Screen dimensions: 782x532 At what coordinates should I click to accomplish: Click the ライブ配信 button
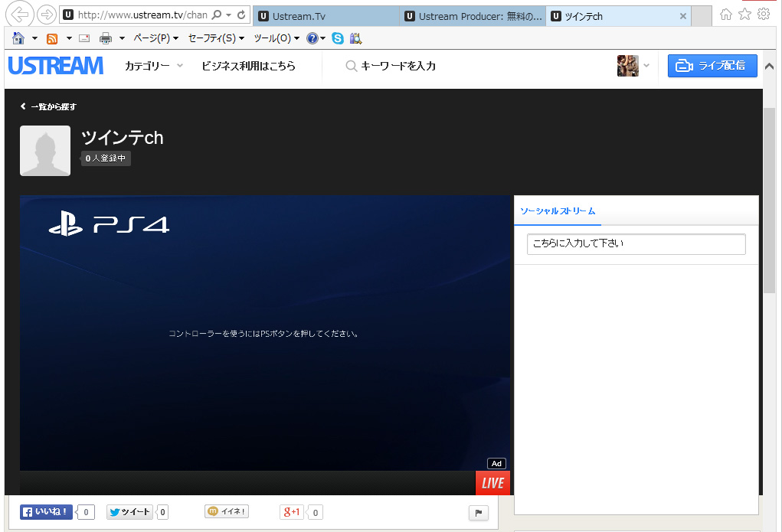712,66
